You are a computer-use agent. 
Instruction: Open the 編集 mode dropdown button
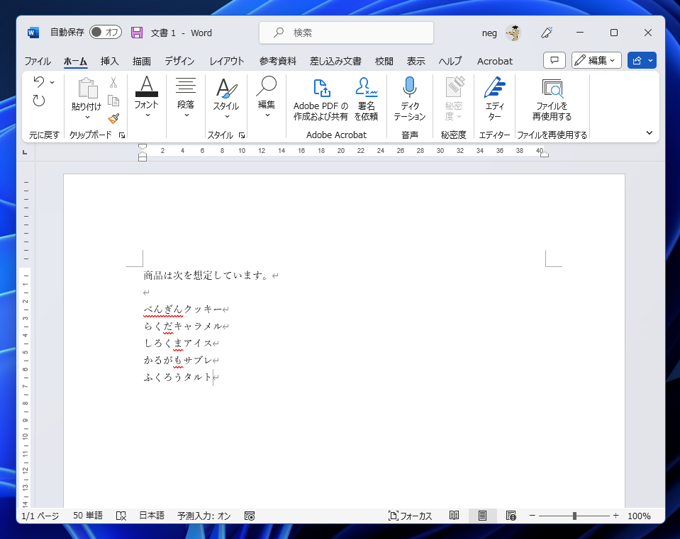pyautogui.click(x=596, y=60)
